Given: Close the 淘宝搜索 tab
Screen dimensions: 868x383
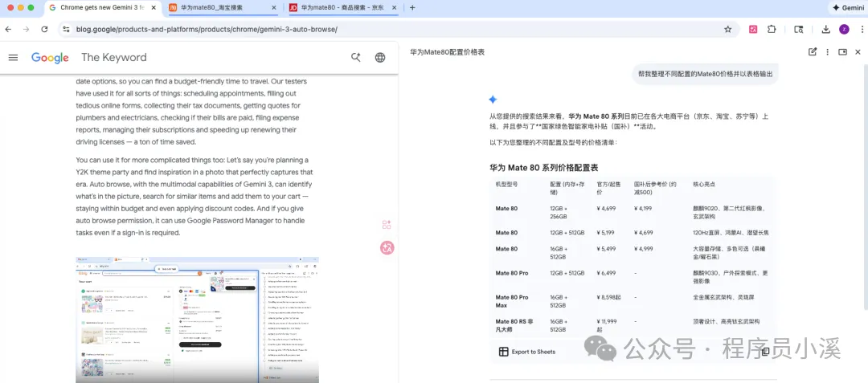Looking at the screenshot, I should [x=273, y=8].
